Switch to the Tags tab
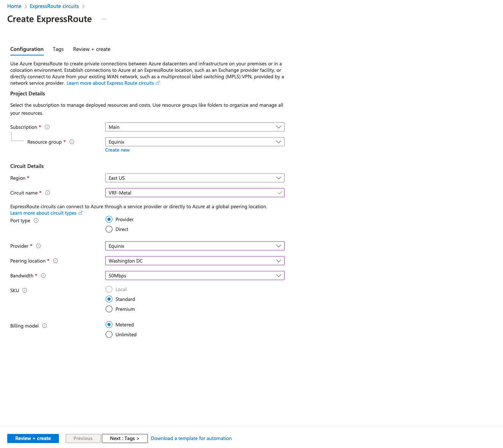The height and width of the screenshot is (448, 503). [58, 49]
